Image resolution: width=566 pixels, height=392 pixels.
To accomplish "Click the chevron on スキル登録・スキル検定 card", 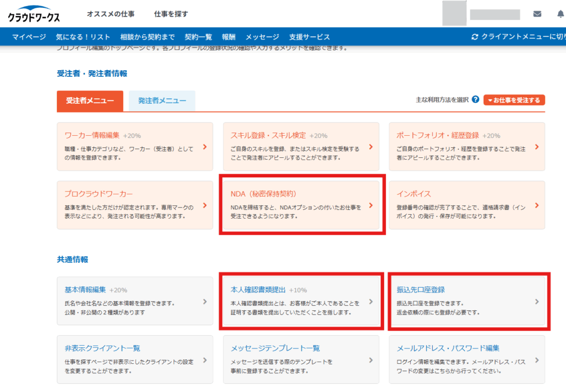I will [x=371, y=147].
